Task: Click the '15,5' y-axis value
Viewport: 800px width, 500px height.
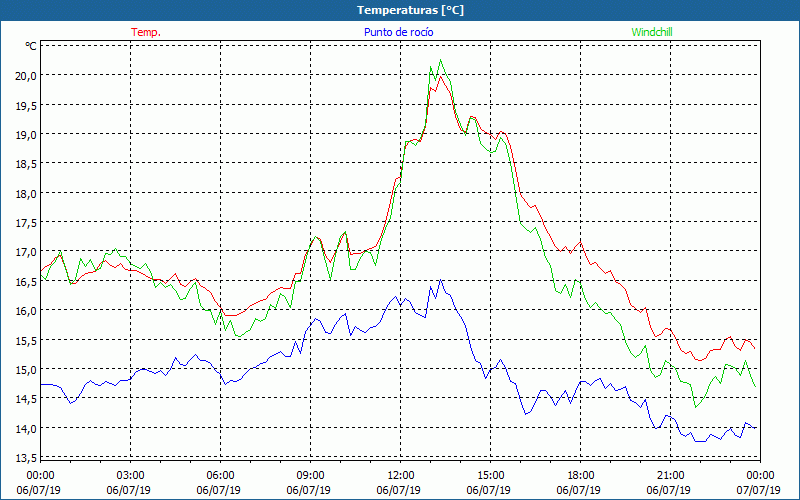Action: tap(27, 340)
